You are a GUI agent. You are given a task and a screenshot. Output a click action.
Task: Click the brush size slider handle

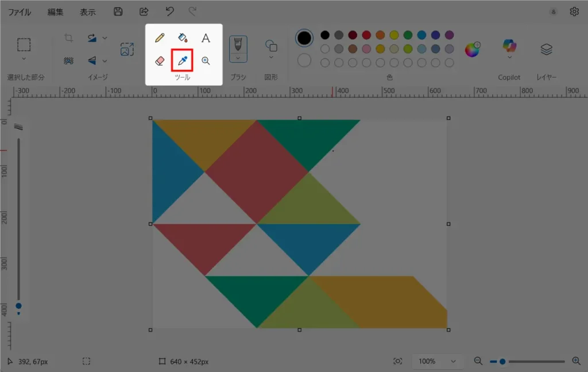coord(18,306)
